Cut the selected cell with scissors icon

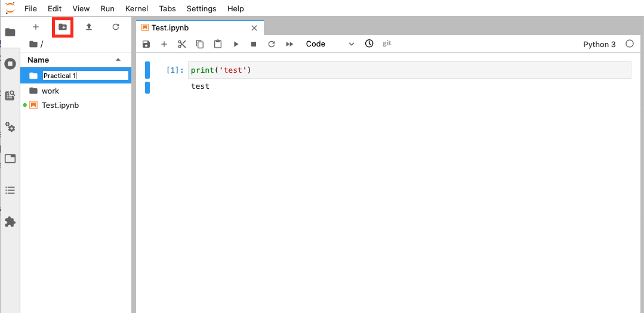tap(182, 44)
